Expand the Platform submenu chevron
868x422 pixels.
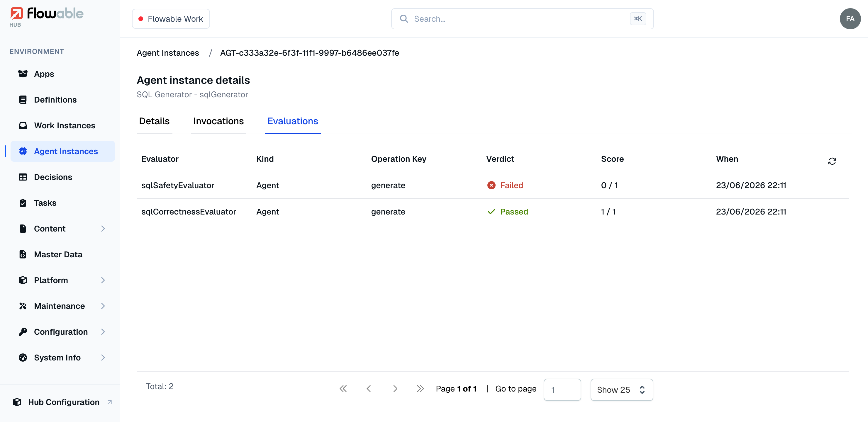click(x=103, y=280)
